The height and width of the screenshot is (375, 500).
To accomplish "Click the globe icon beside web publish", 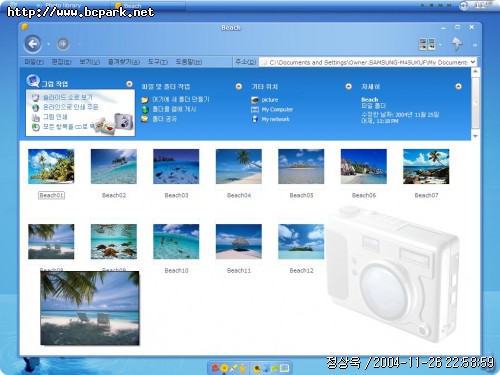I will tap(145, 109).
